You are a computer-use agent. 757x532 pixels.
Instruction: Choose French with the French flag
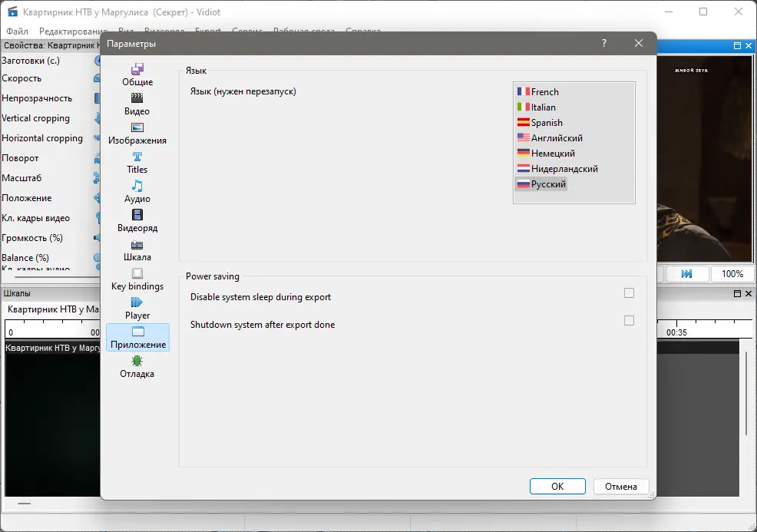coord(538,91)
